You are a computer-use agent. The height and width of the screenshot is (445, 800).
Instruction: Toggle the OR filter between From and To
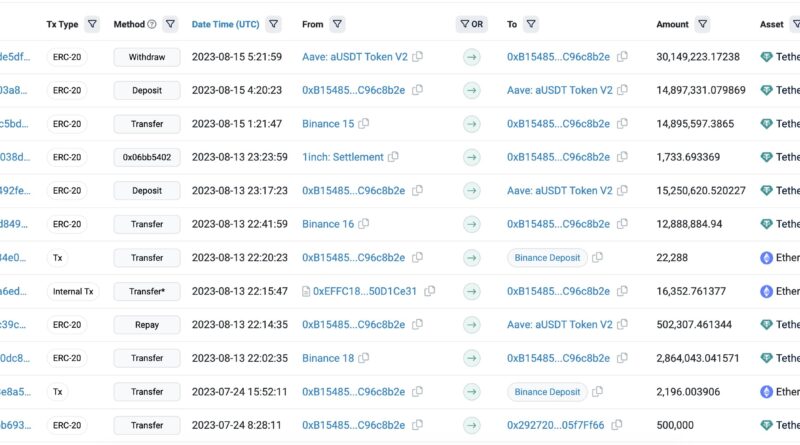(471, 24)
